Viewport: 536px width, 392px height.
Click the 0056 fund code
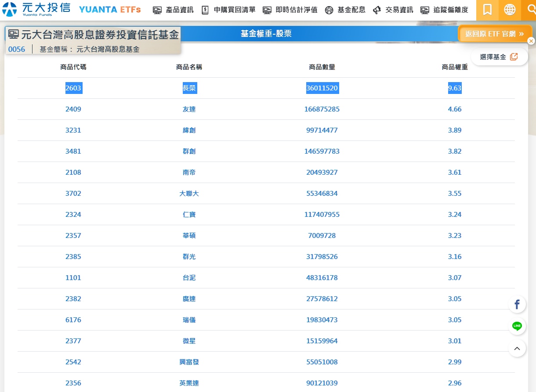(x=17, y=49)
